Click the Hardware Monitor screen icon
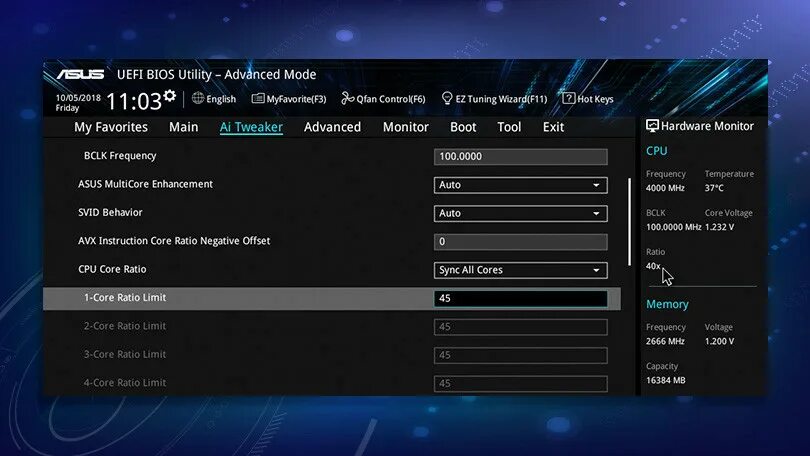Screen dimensions: 810x456 pyautogui.click(x=652, y=125)
